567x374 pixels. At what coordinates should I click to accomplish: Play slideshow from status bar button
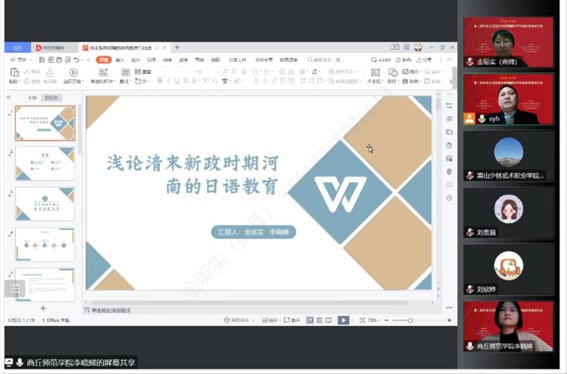(x=343, y=320)
